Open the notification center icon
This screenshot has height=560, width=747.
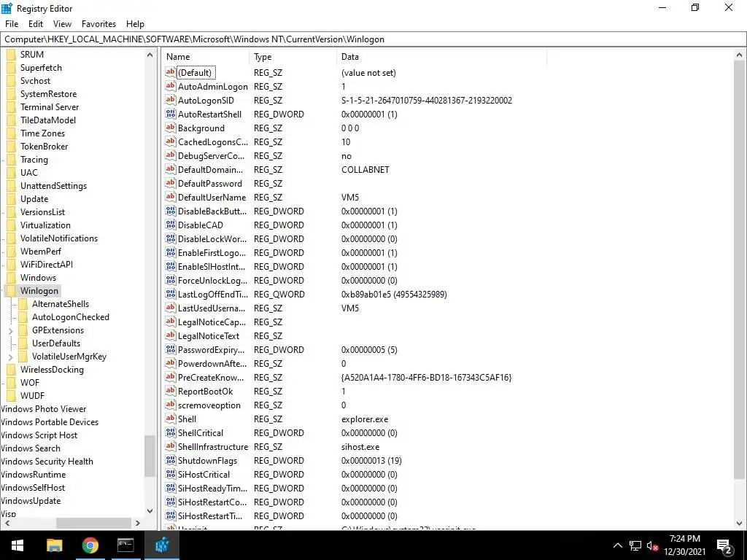pyautogui.click(x=724, y=546)
